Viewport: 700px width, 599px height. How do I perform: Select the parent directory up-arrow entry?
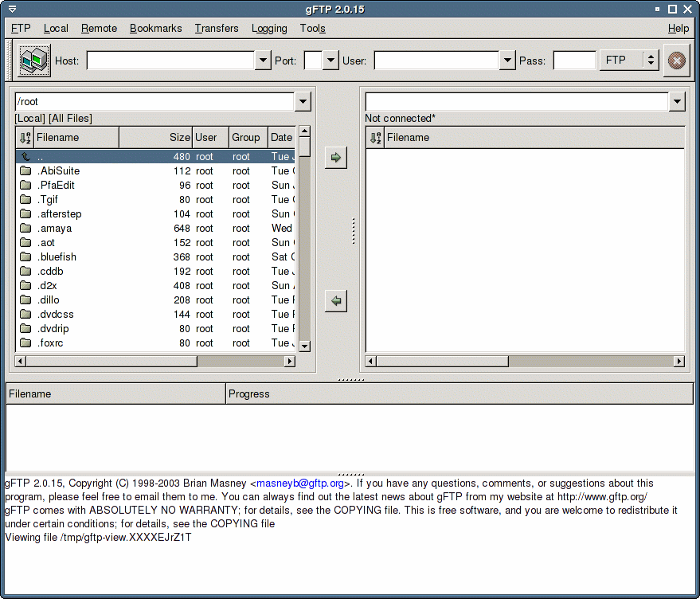pos(25,157)
